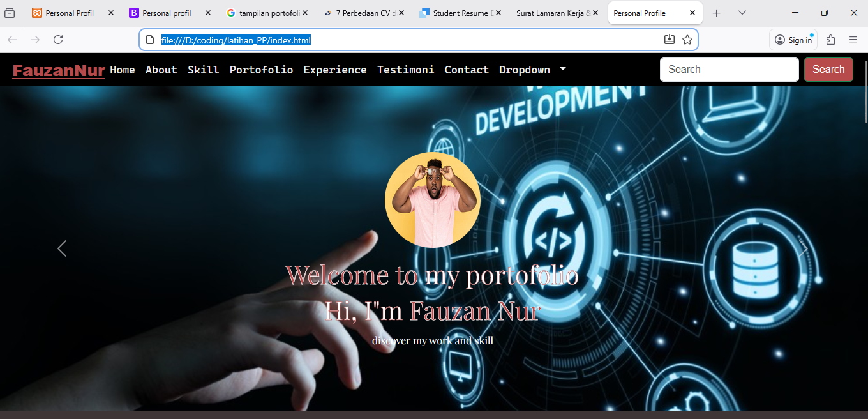Click the red Search button
This screenshot has width=868, height=419.
click(x=828, y=70)
